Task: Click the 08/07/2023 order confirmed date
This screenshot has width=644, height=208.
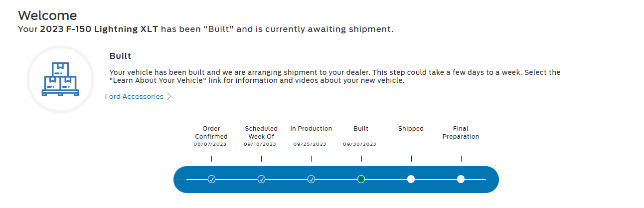Action: pos(210,144)
